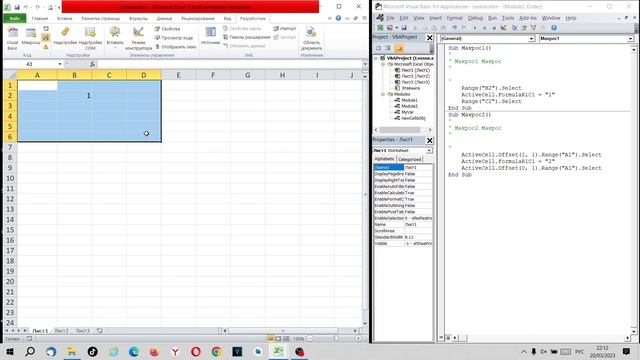Open the VBA Insert menu
This screenshot has width=640, height=360.
435,18
